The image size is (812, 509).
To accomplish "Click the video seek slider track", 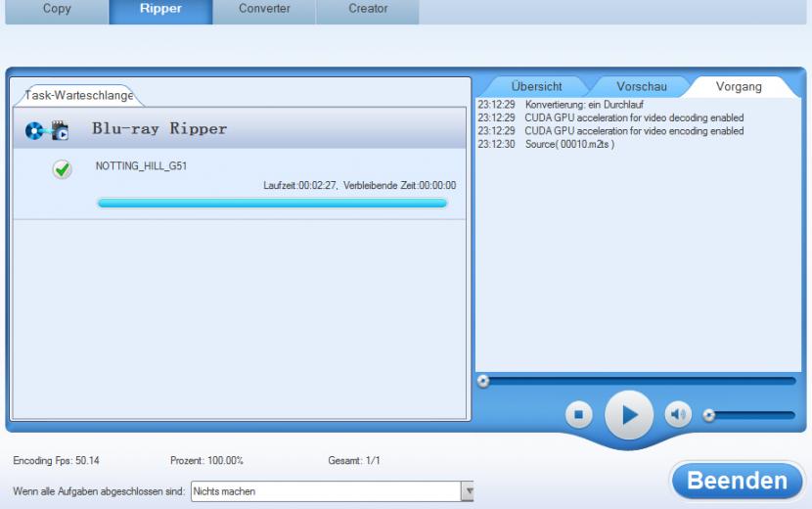I will (636, 381).
